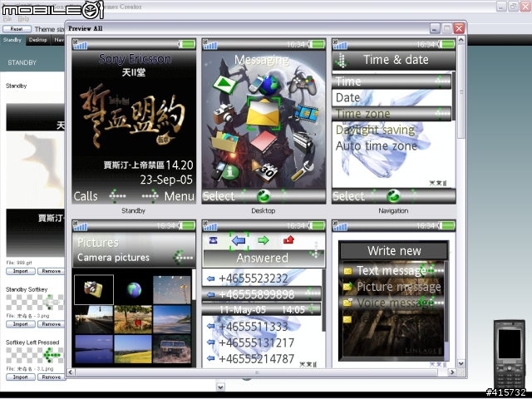This screenshot has width=532, height=399.
Task: Select the Standby Softkey image preview
Action: 35,302
